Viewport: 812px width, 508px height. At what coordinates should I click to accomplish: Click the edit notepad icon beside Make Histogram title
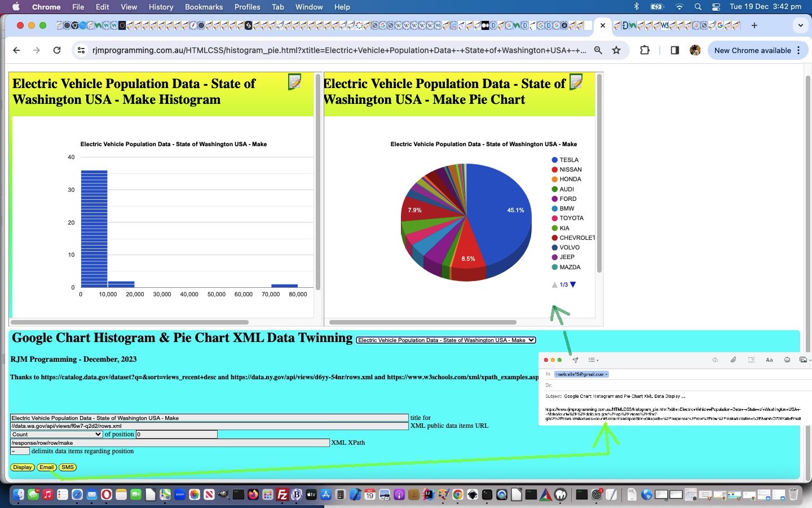pyautogui.click(x=294, y=82)
